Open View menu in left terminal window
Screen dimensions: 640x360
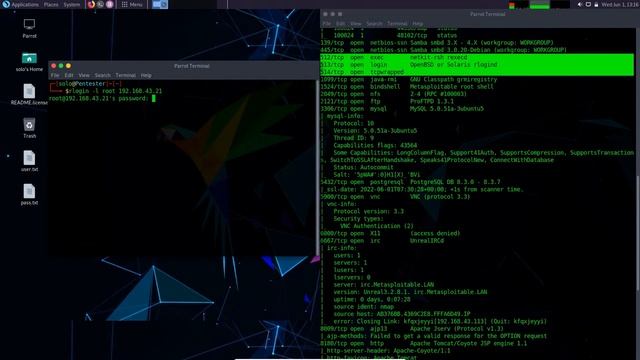pos(84,75)
